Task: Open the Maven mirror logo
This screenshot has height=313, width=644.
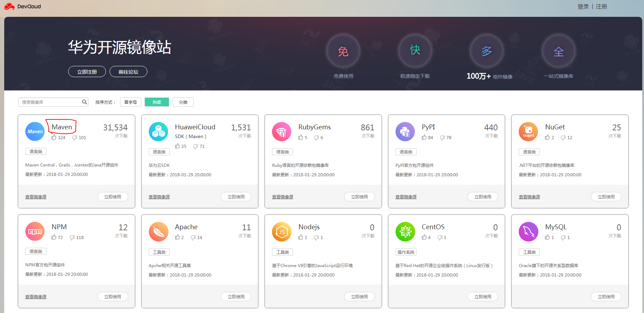Action: (x=35, y=131)
